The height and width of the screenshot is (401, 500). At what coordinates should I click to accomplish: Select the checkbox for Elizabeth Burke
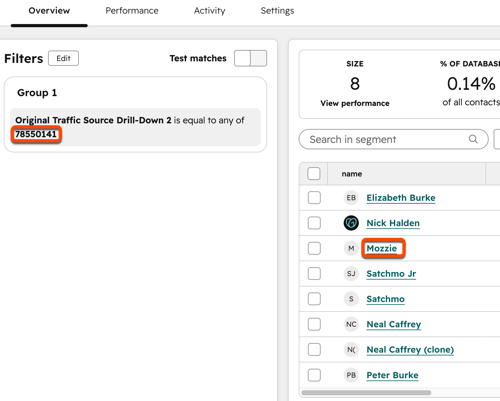coord(314,198)
